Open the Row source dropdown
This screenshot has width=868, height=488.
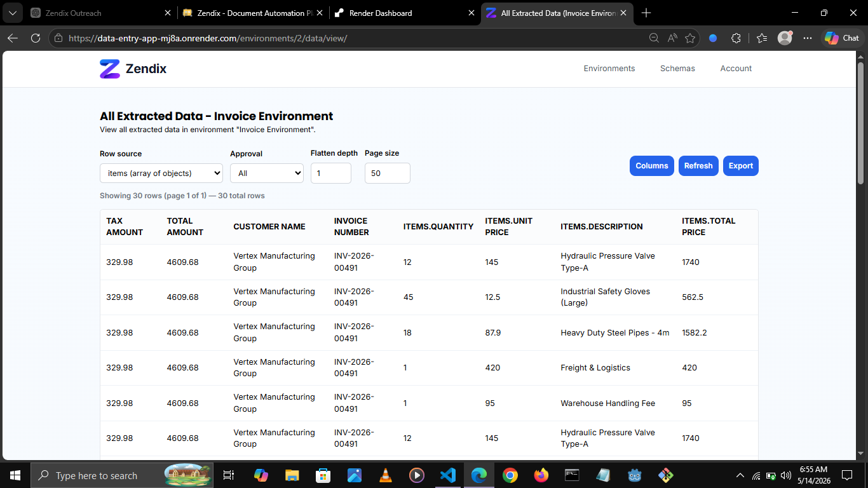pos(161,173)
